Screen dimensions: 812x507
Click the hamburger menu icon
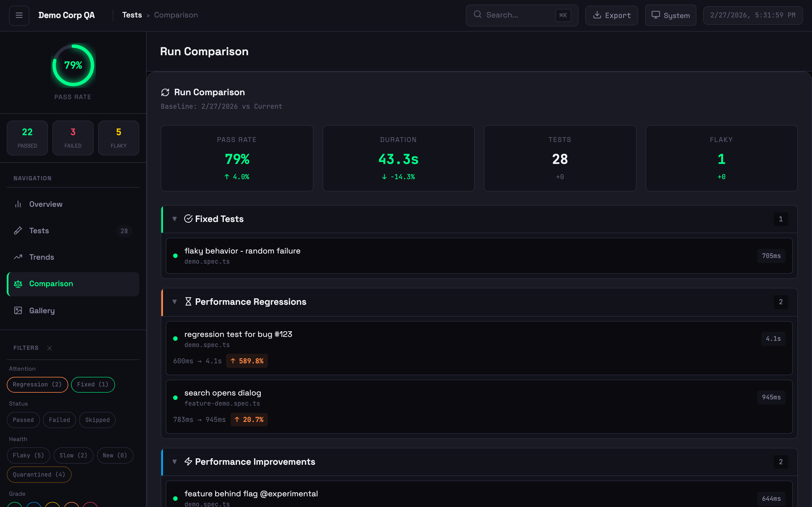pyautogui.click(x=19, y=15)
